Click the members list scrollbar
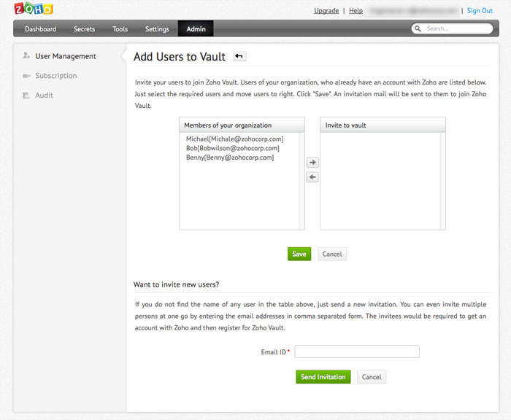The image size is (511, 420). click(301, 181)
